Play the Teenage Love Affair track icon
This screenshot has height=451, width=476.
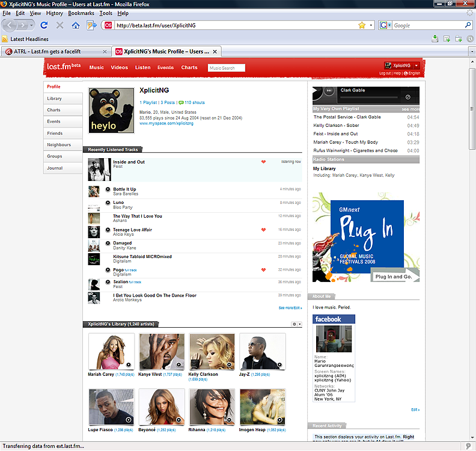pyautogui.click(x=108, y=230)
